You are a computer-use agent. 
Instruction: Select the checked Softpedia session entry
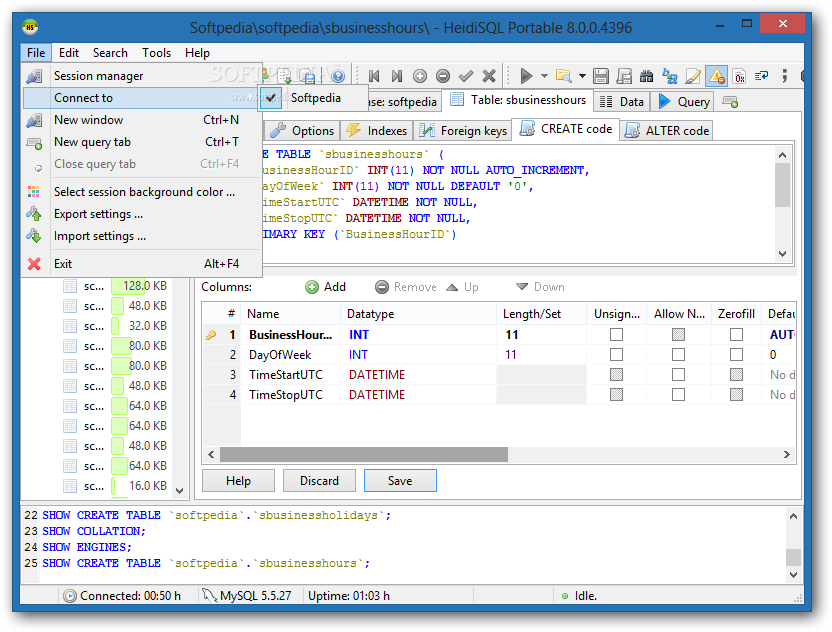point(313,98)
